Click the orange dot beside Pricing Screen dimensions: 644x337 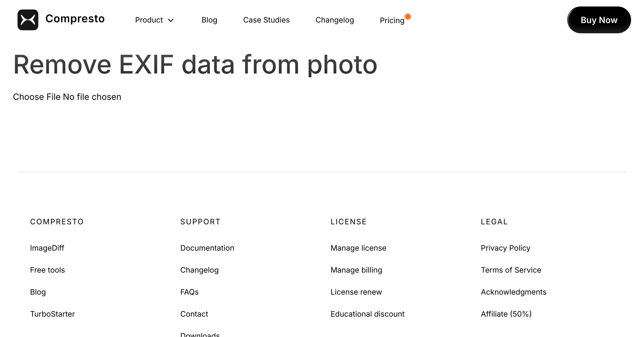tap(408, 17)
